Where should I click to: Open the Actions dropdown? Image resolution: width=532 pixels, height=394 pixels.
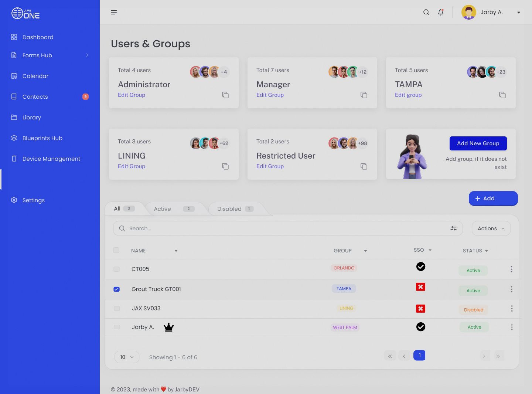(491, 228)
